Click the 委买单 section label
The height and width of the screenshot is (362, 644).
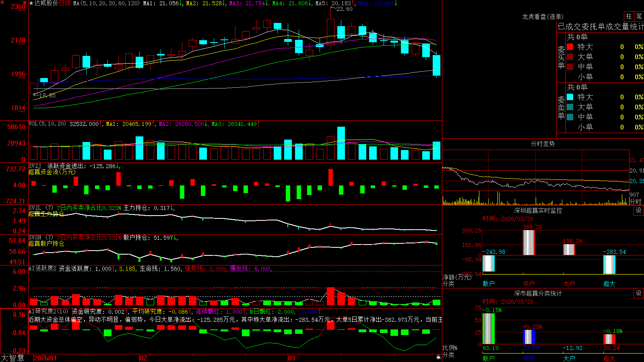[561, 57]
